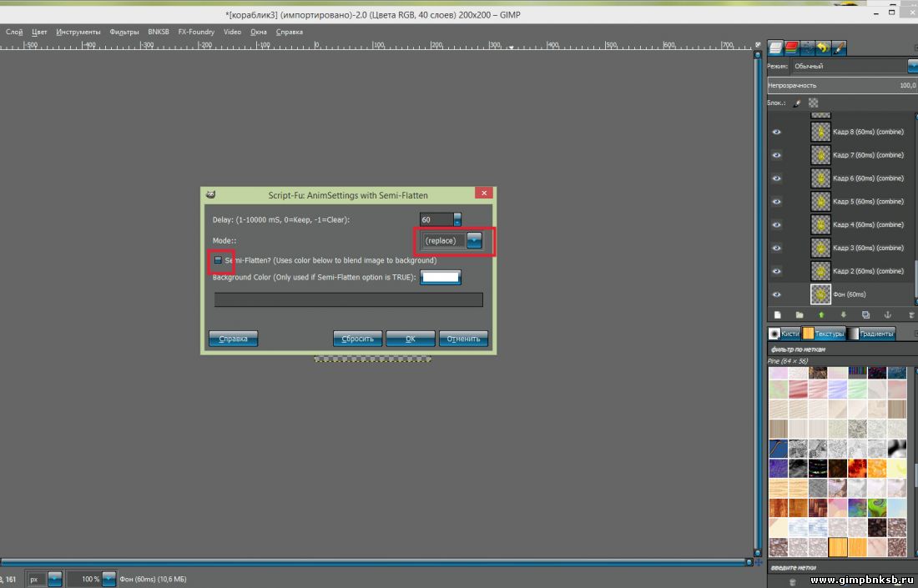Click the Справка button in the dialog
The height and width of the screenshot is (588, 918).
pos(233,339)
